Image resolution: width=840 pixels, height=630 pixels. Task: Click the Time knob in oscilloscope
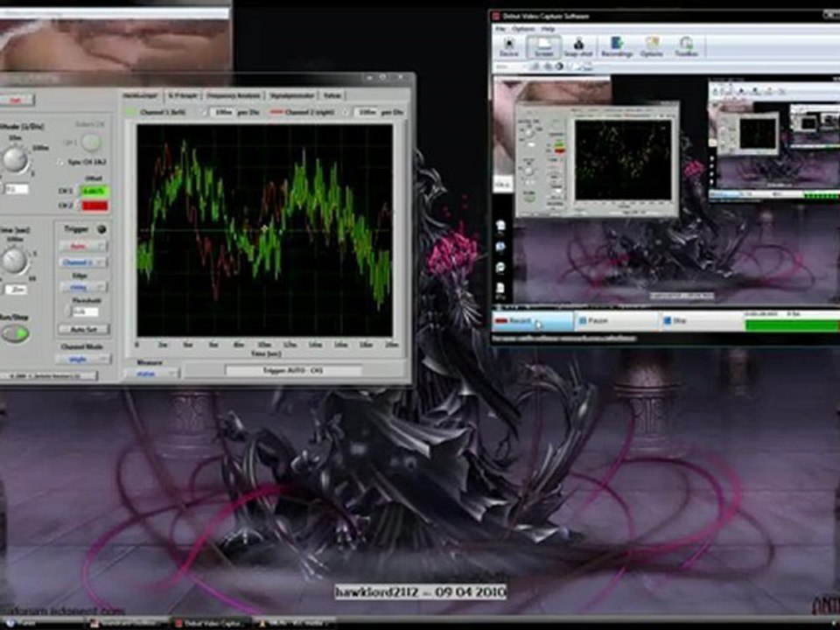click(x=14, y=261)
